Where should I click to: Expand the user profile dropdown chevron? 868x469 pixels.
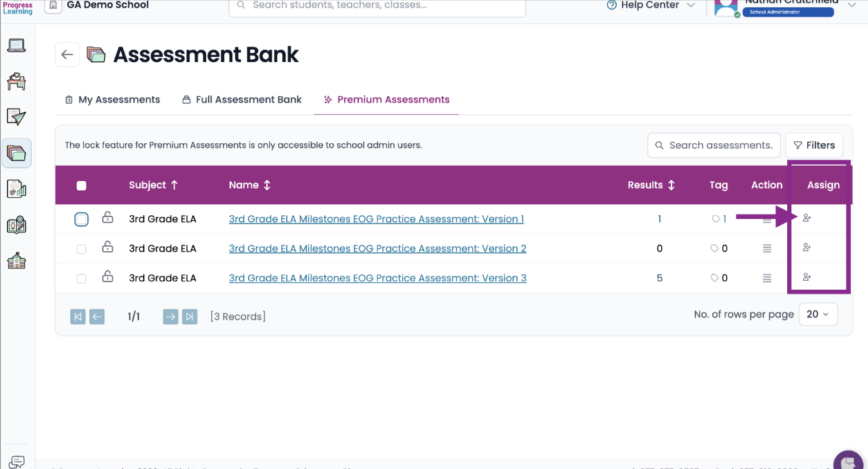pos(851,5)
